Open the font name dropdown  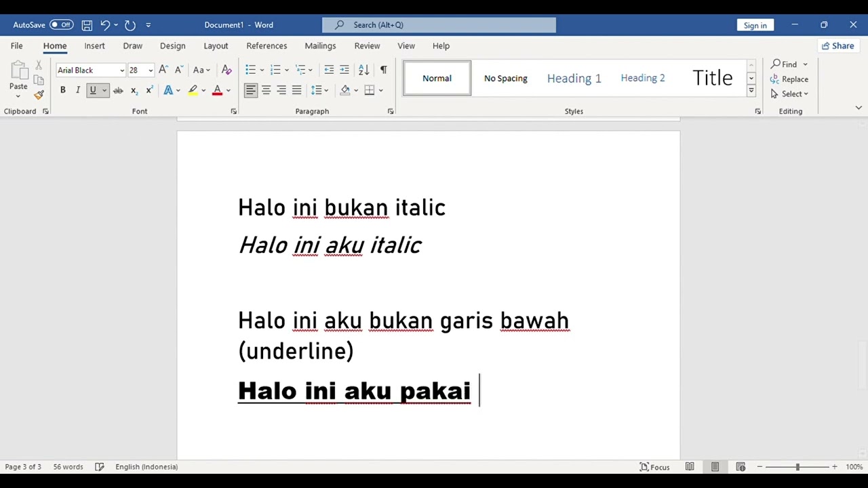(x=122, y=70)
